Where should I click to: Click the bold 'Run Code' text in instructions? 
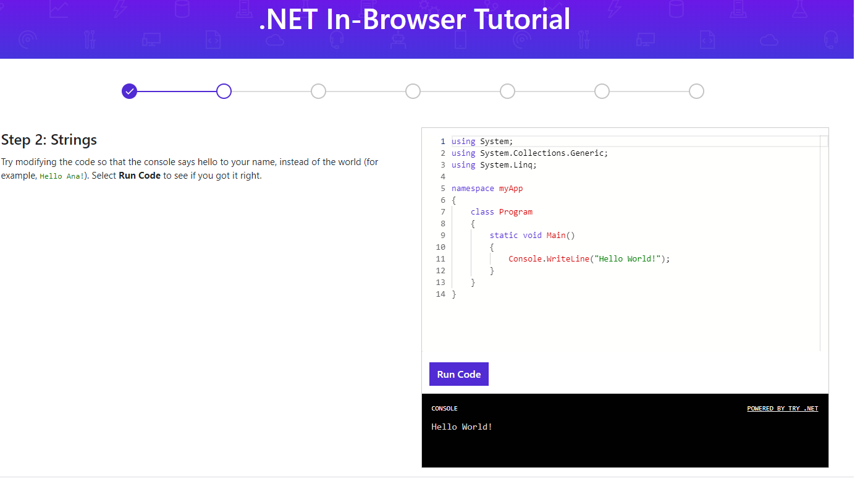140,176
